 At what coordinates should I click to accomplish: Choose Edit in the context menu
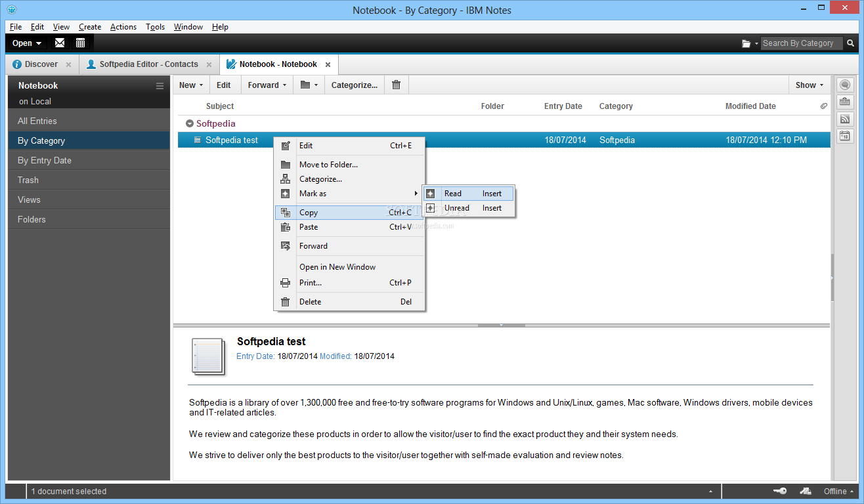(350, 146)
